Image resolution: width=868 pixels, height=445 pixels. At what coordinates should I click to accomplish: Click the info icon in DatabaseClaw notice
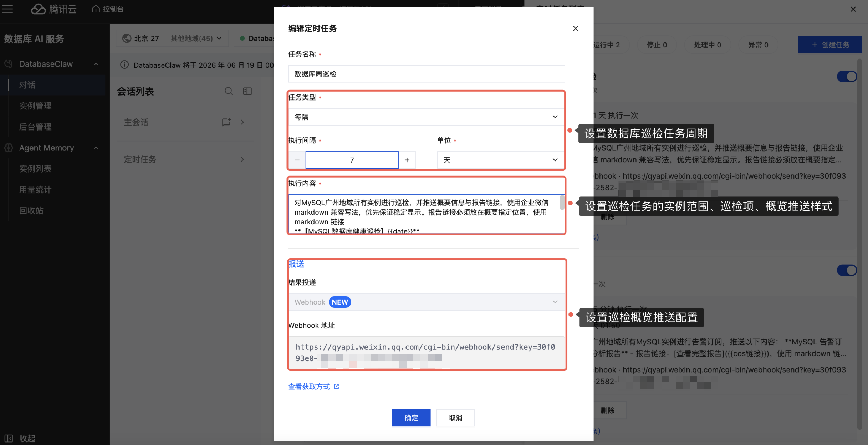click(x=124, y=65)
